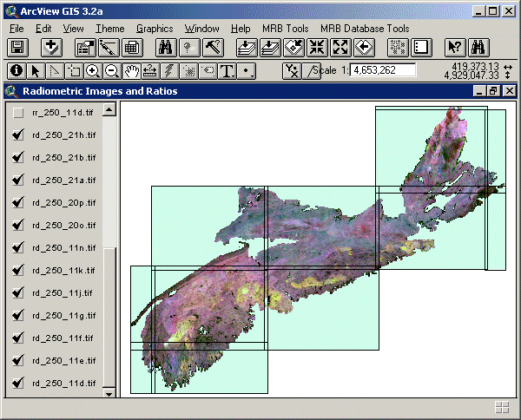Open Theme Properties from the toolbar
The image size is (521, 420).
pyautogui.click(x=85, y=48)
